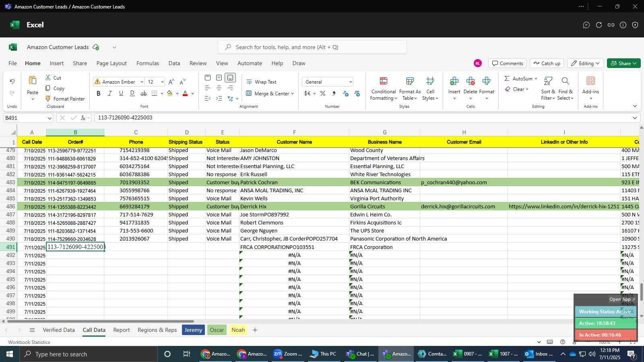Open Find & Select options
The image size is (644, 362).
click(x=566, y=88)
